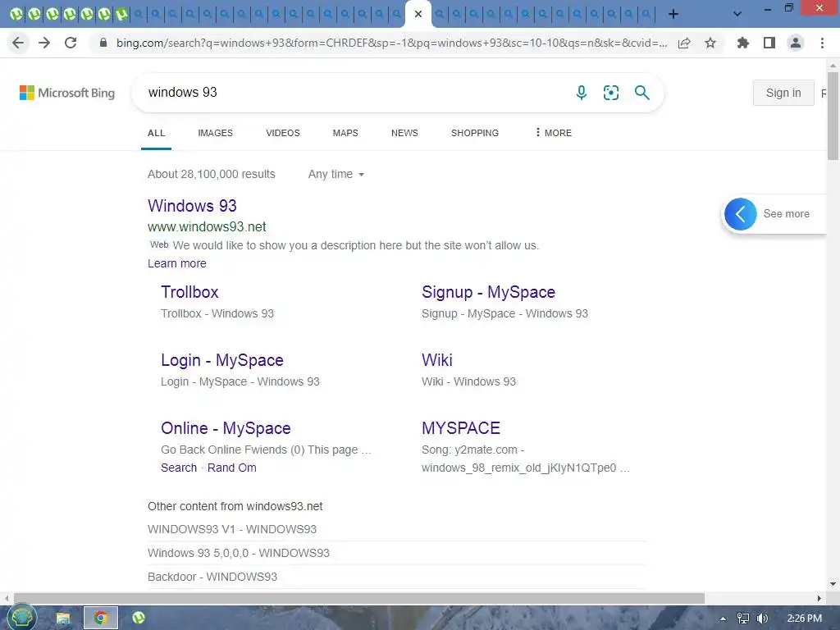Switch to the VIDEOS tab
840x630 pixels.
point(283,133)
